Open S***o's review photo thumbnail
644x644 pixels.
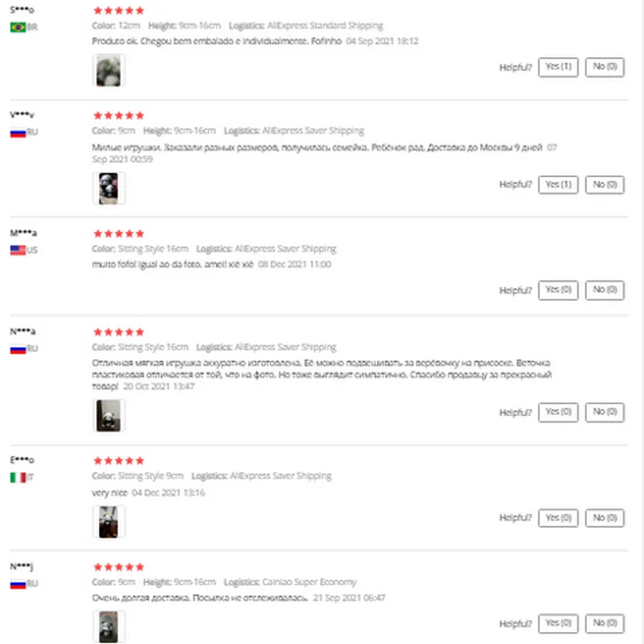pyautogui.click(x=109, y=71)
